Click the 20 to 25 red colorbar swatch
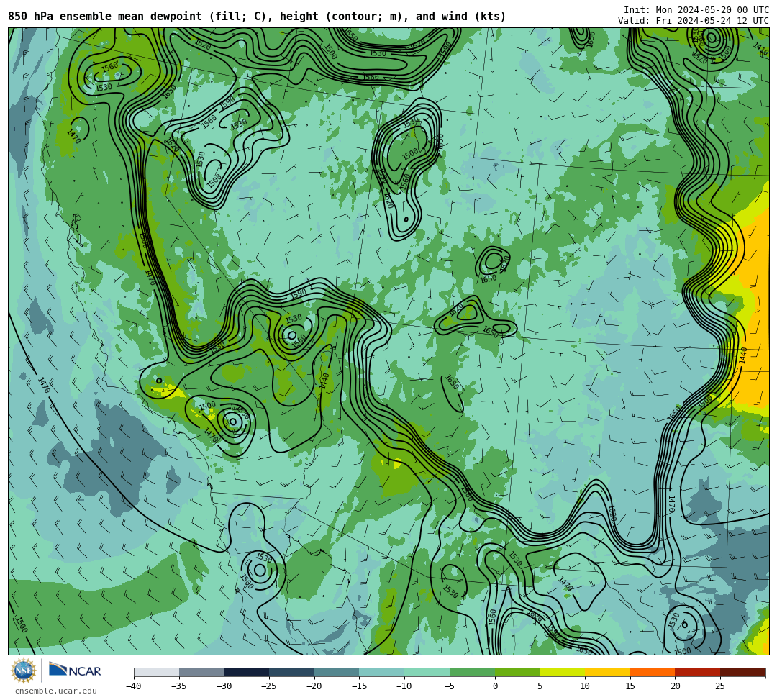This screenshot has width=777, height=700. [x=698, y=672]
